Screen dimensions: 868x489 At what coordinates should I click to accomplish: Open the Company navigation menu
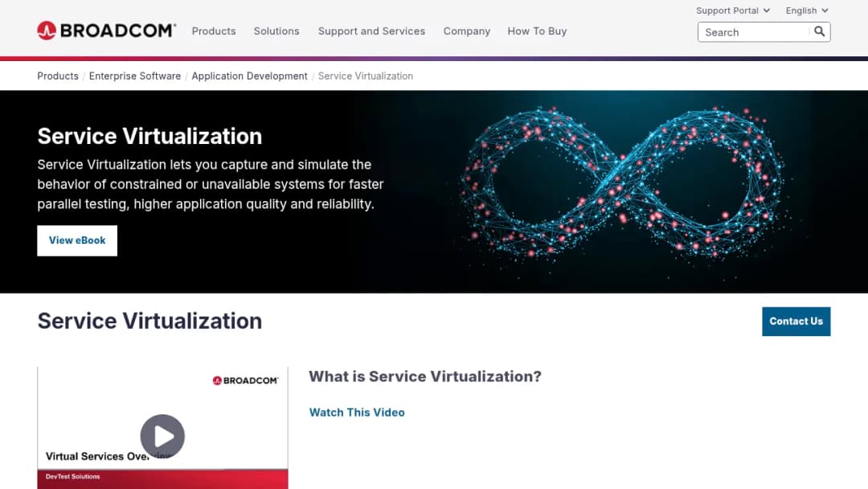tap(467, 31)
